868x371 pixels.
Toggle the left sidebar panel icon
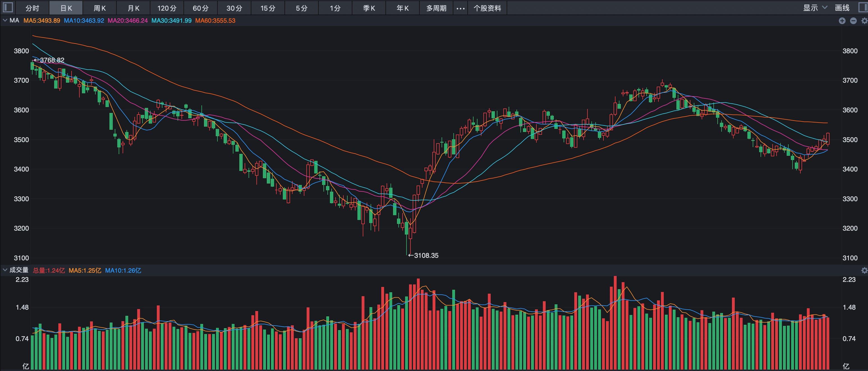click(7, 7)
